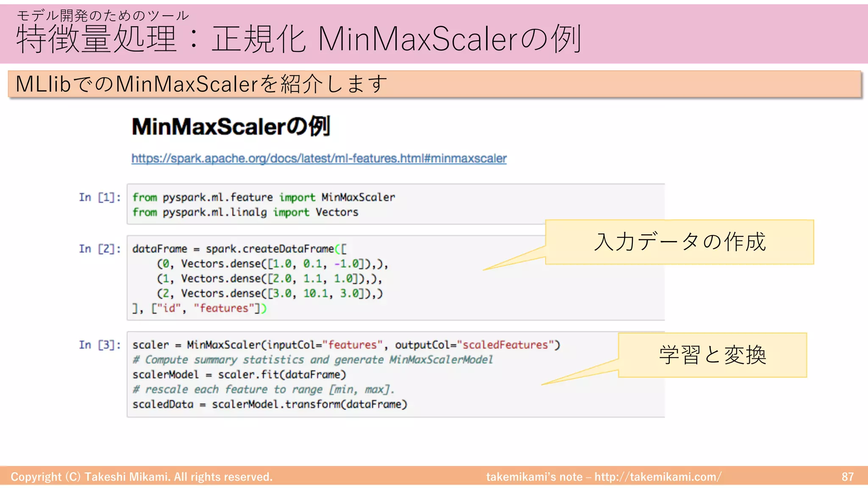Click the '入力データの作成' callout box
This screenshot has width=868, height=488.
[x=679, y=242]
